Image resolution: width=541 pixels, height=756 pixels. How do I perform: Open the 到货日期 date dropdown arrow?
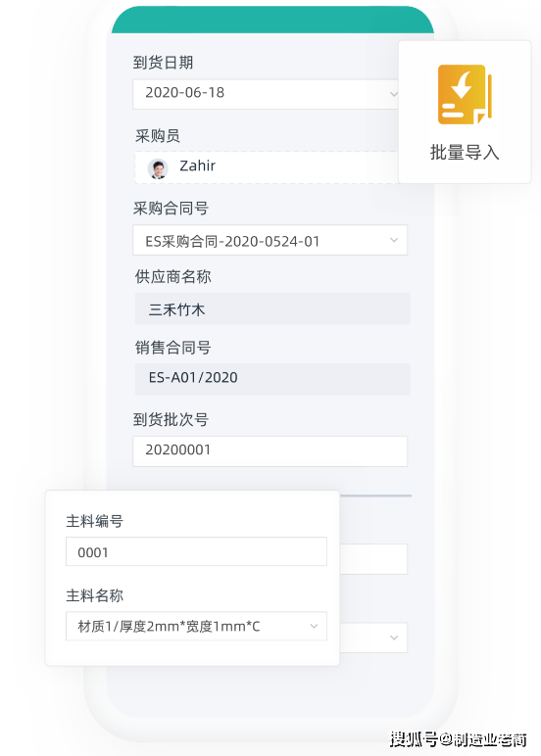(x=393, y=94)
